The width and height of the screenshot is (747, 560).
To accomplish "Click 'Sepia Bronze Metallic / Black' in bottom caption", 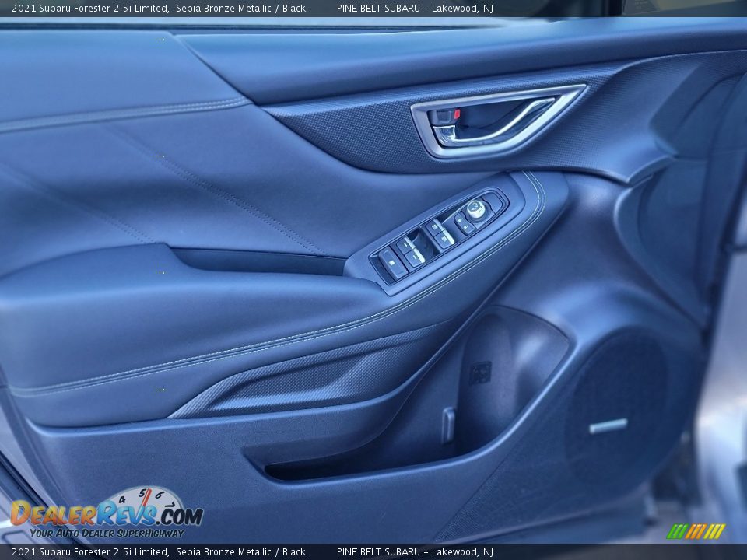I will click(240, 552).
